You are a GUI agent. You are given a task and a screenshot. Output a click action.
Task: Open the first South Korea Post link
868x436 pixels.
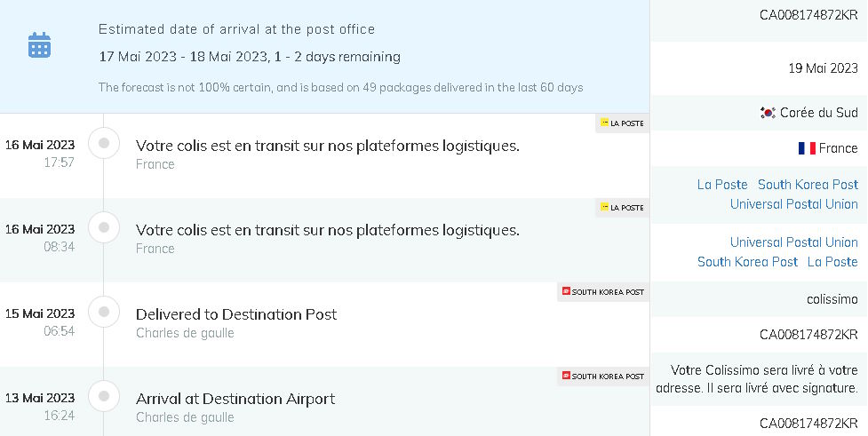808,184
